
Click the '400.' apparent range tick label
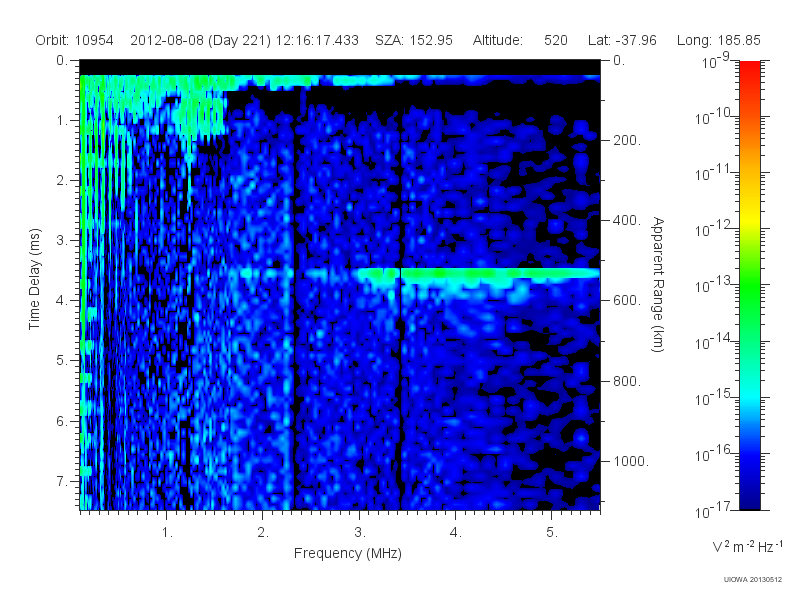[x=627, y=220]
